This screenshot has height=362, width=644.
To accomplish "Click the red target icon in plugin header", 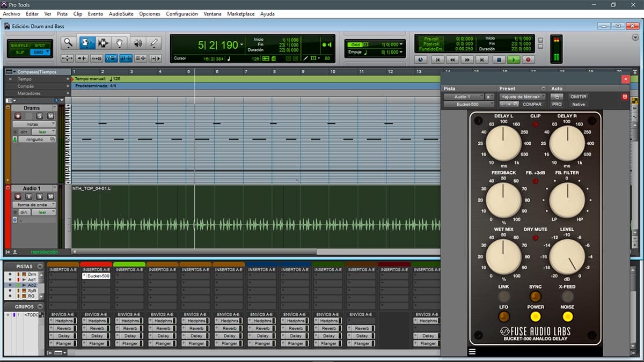I will pyautogui.click(x=625, y=97).
